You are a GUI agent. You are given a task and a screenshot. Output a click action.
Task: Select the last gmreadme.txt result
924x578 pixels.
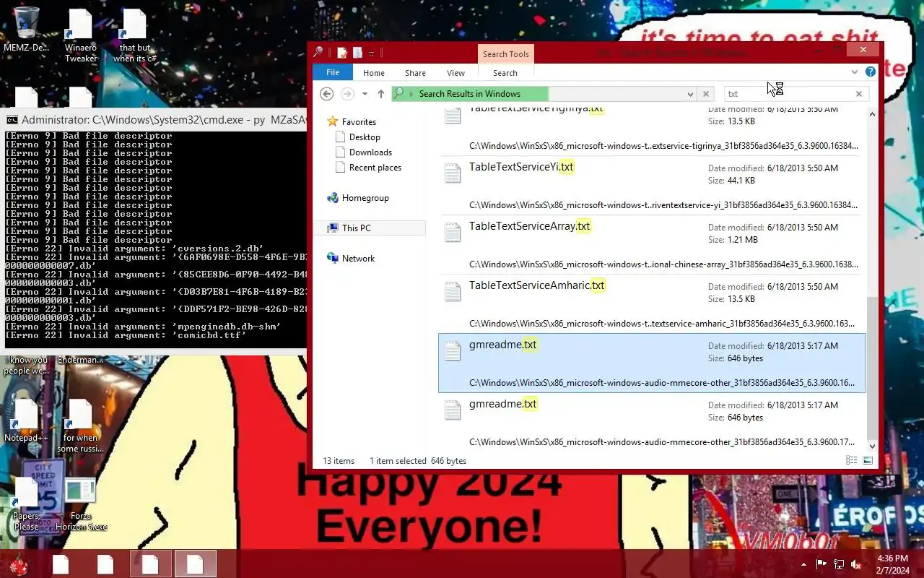[x=652, y=422]
